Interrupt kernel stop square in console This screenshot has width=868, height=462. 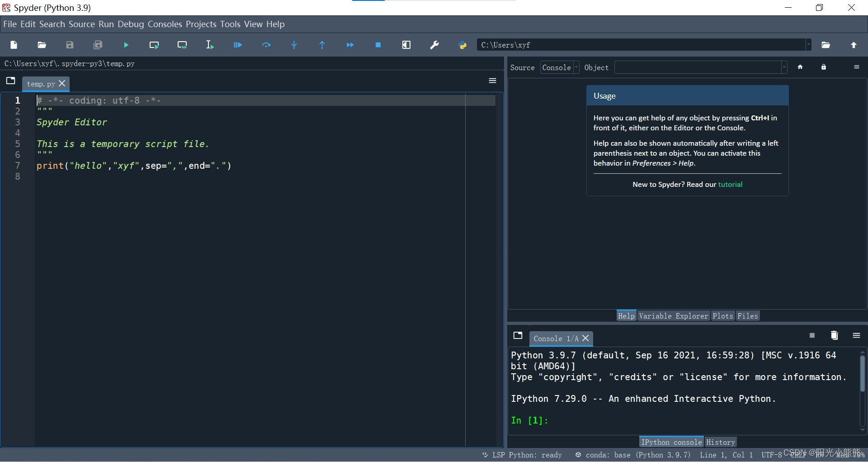pyautogui.click(x=812, y=335)
